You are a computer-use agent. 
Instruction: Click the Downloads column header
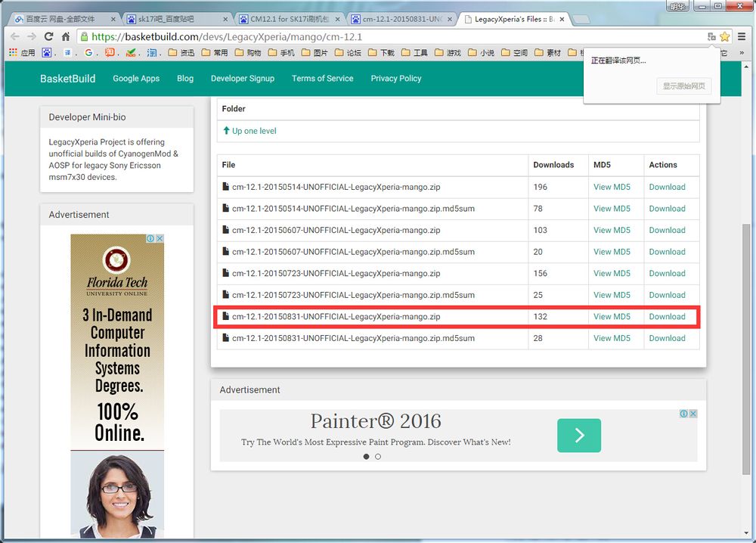[x=553, y=164]
